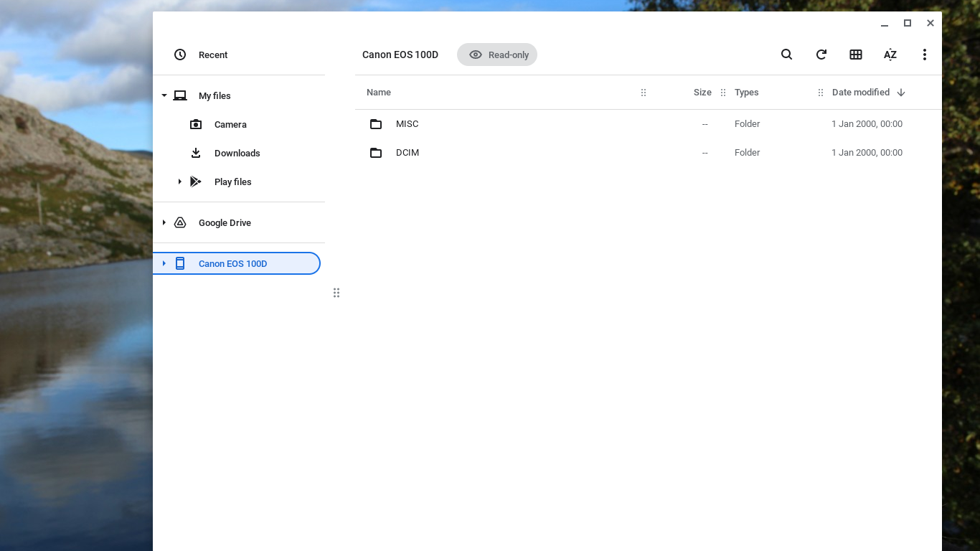This screenshot has width=980, height=551.
Task: Select the MISC folder name
Action: click(407, 124)
